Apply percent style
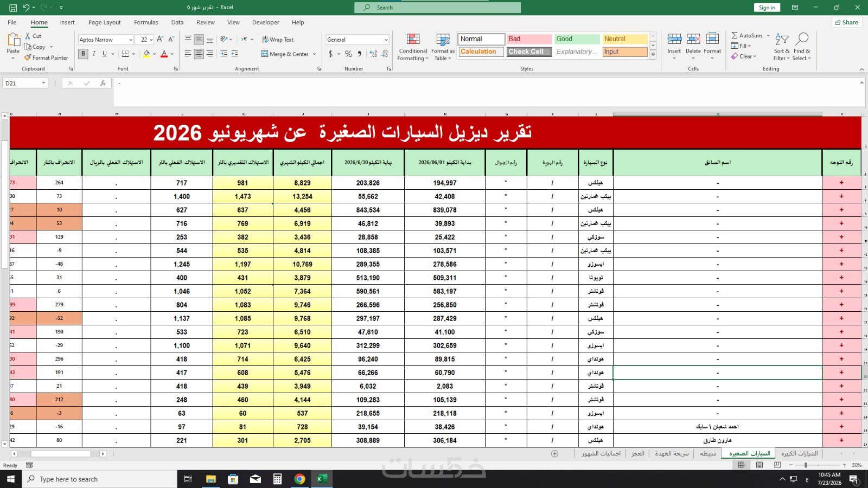 coord(348,54)
